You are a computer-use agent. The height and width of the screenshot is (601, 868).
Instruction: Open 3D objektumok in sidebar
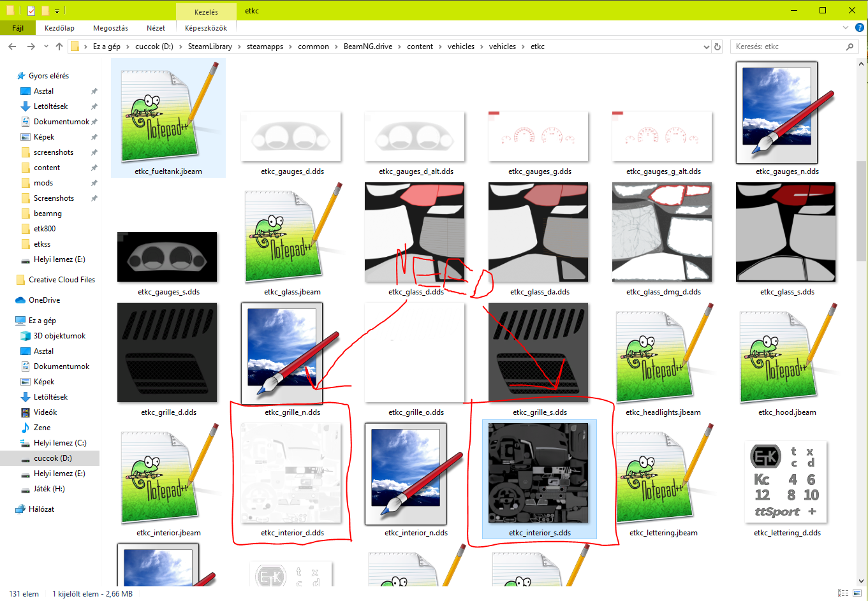(x=59, y=336)
